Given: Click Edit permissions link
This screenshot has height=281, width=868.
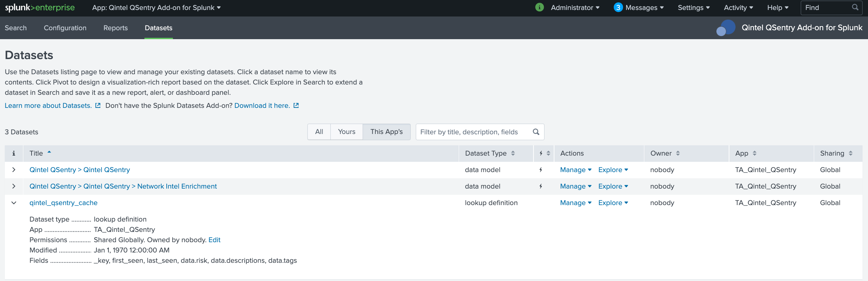Looking at the screenshot, I should pyautogui.click(x=214, y=240).
